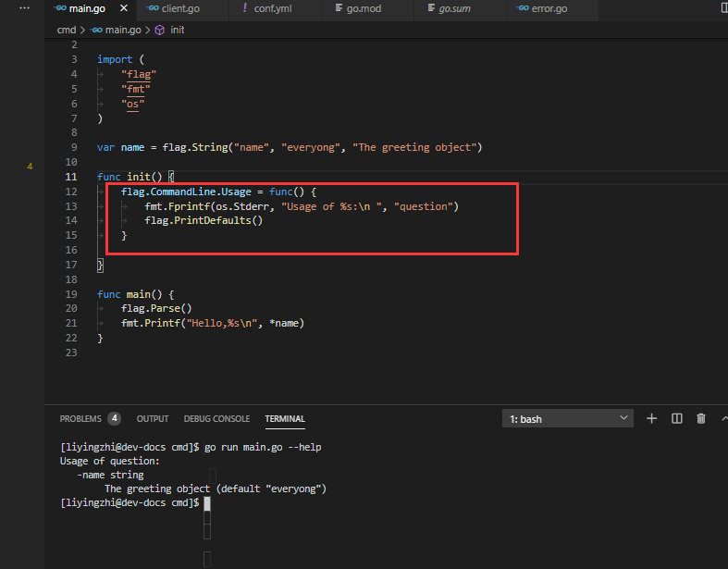Click flag.Parse() in main function
This screenshot has height=569, width=728.
(156, 308)
